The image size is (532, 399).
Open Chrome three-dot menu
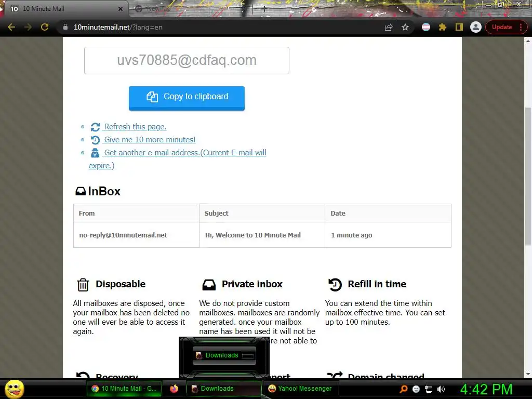point(521,27)
